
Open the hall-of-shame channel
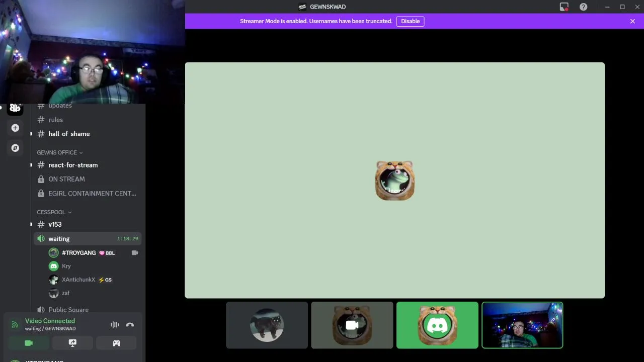tap(88, 134)
